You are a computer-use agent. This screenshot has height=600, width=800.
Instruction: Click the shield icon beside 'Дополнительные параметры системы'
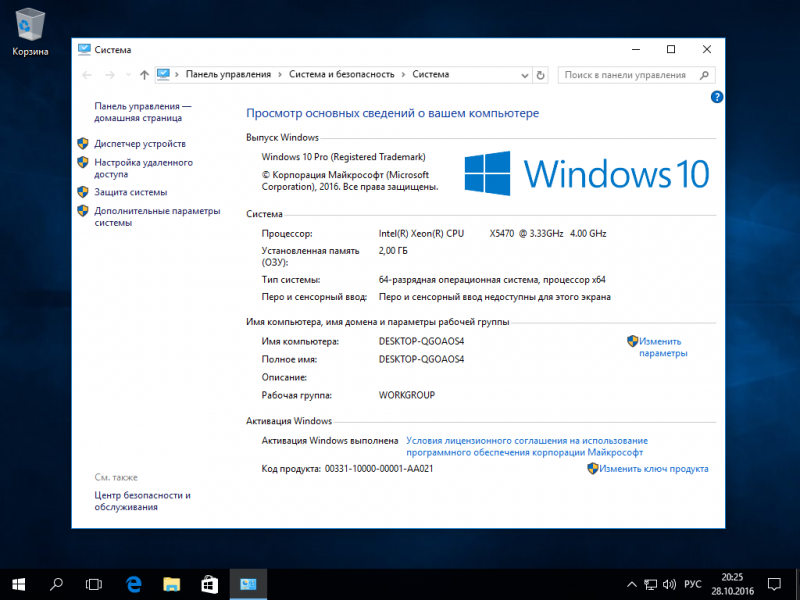pyautogui.click(x=83, y=211)
